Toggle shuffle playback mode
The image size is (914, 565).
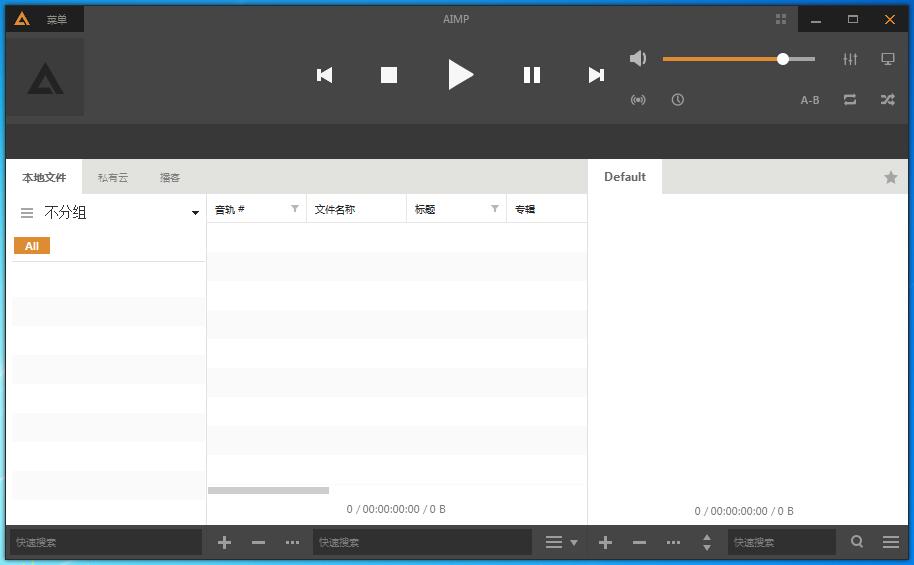point(887,100)
